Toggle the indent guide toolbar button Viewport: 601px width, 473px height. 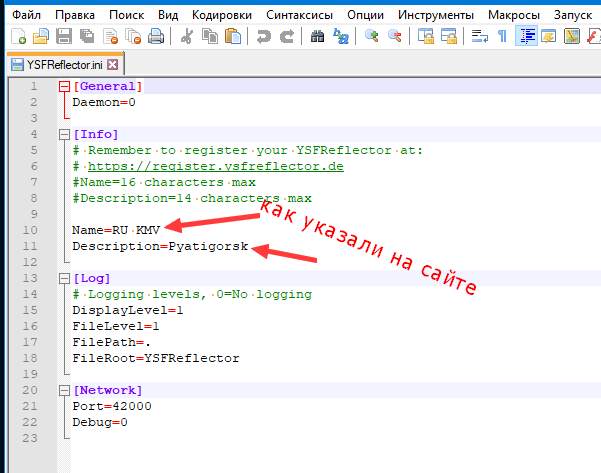tap(526, 37)
